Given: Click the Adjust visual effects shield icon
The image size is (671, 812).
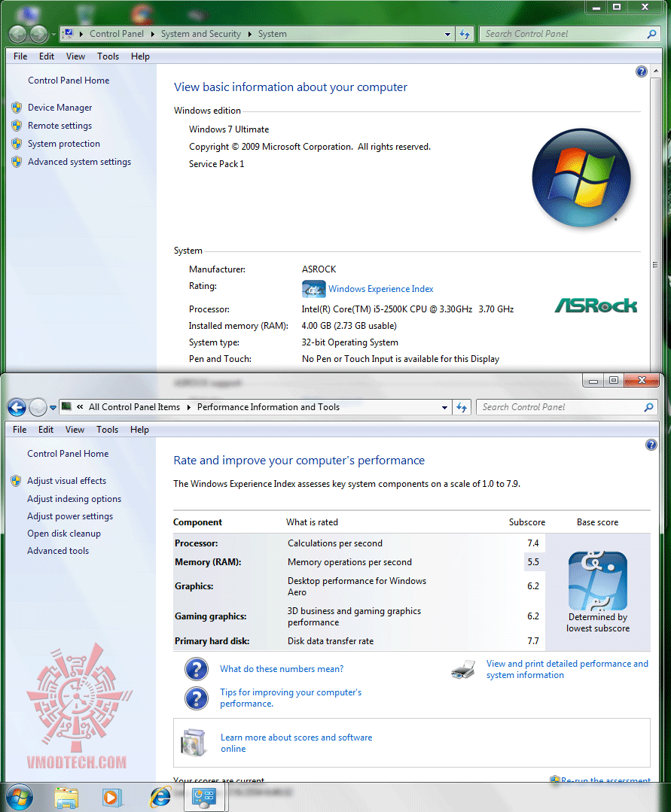Looking at the screenshot, I should 16,481.
